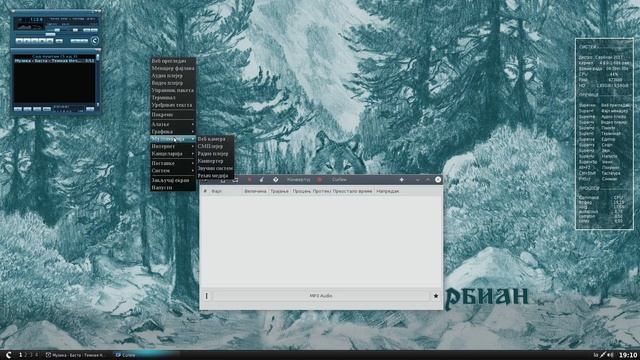This screenshot has width=640, height=360.
Task: Select the Музика - Баста playlist track
Action: pos(55,60)
